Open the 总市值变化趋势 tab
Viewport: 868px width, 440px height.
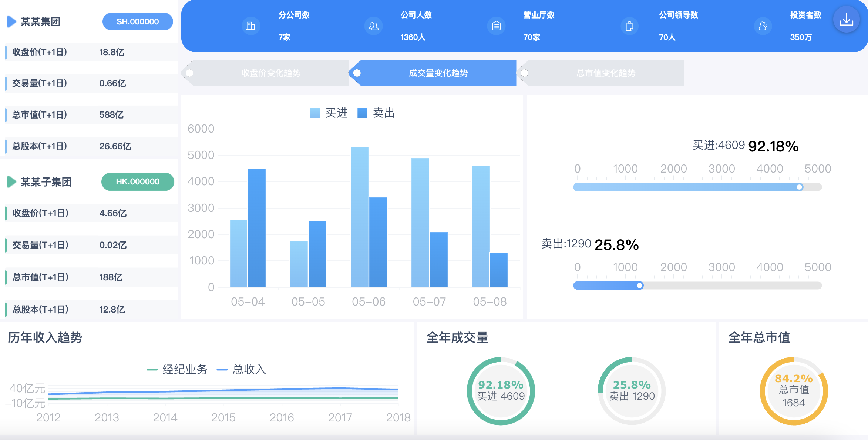tap(600, 73)
